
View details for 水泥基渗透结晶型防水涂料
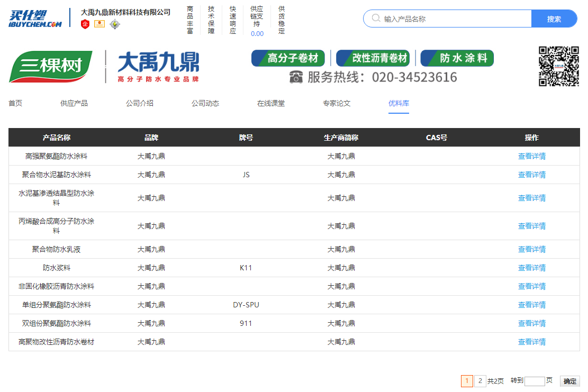pos(532,198)
